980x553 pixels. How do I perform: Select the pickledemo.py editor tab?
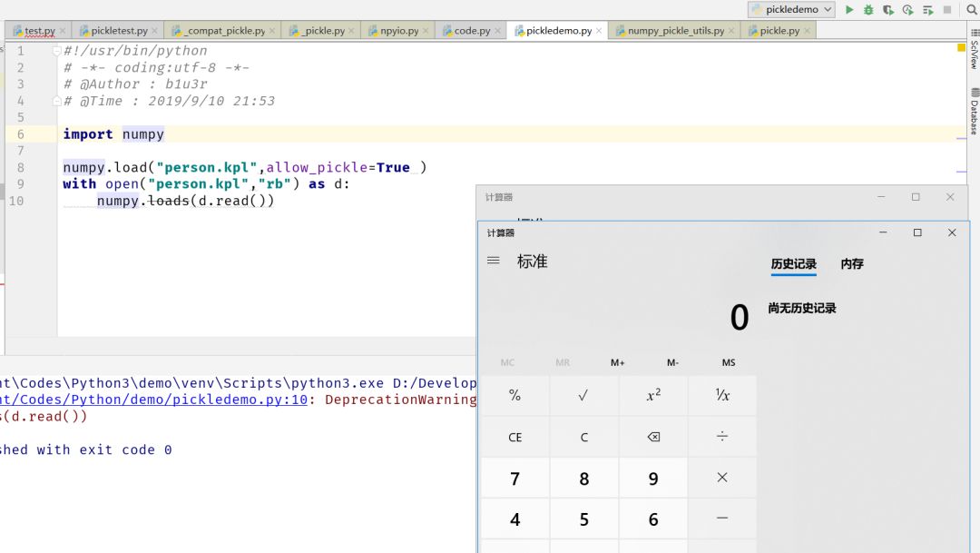click(x=558, y=30)
